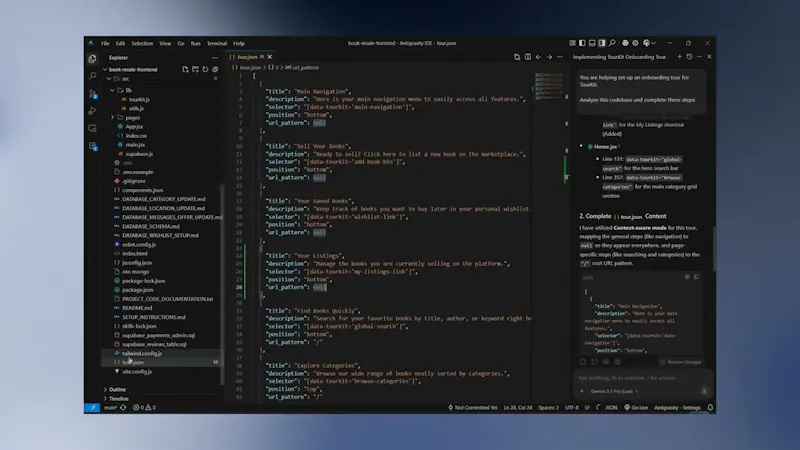Click the UTF-8 encoding indicator
The height and width of the screenshot is (450, 800).
point(571,408)
